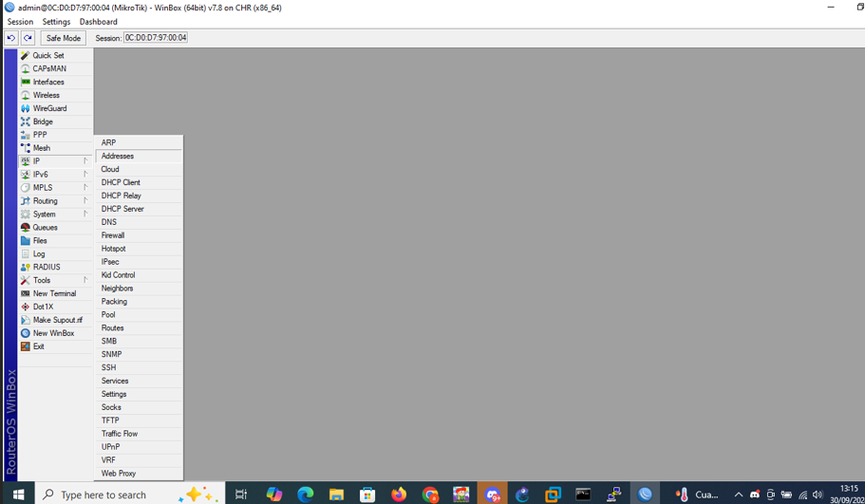Viewport: 865px width, 504px height.
Task: Click the taskbar search box
Action: point(130,495)
